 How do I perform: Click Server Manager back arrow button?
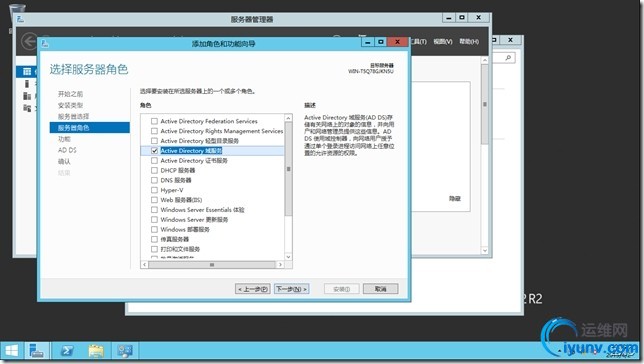[29, 41]
